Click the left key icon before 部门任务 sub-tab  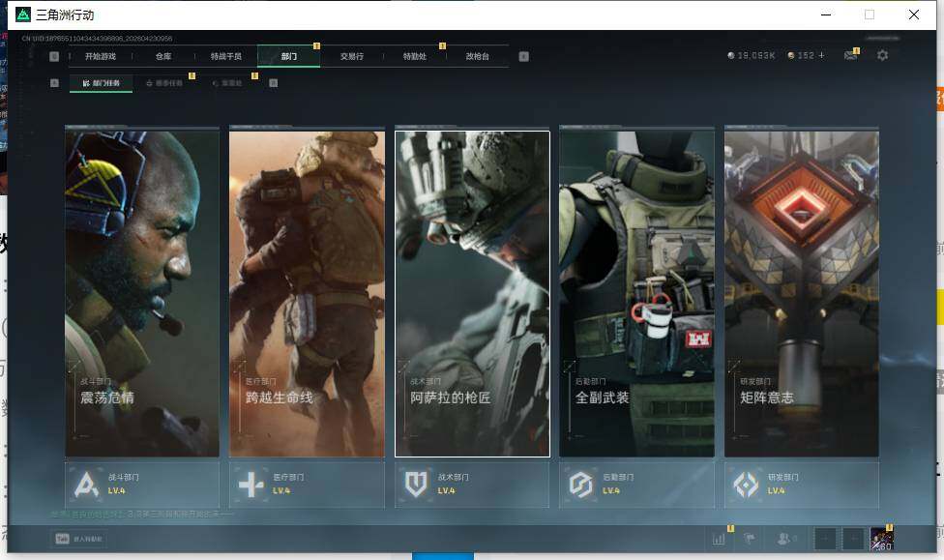pos(54,83)
